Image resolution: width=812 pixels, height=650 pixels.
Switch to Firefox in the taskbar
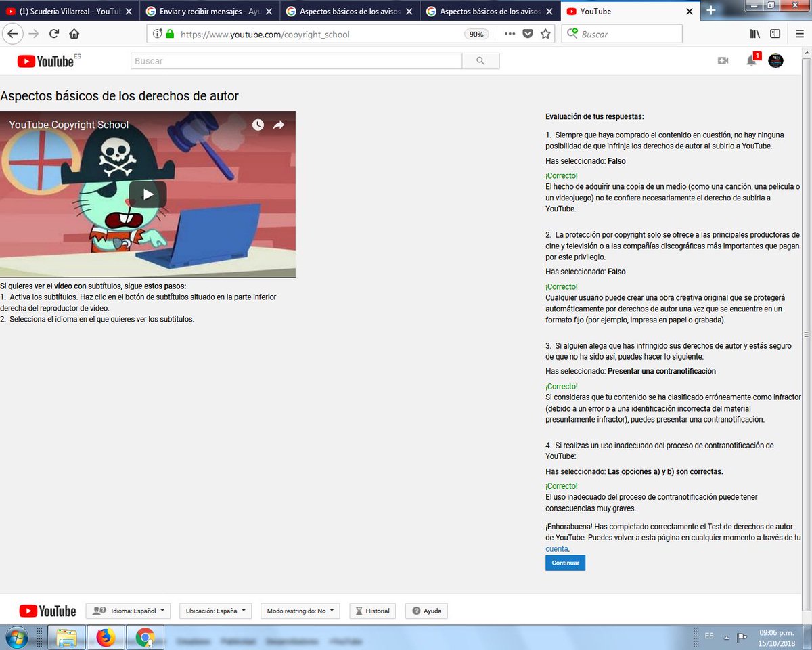[106, 638]
